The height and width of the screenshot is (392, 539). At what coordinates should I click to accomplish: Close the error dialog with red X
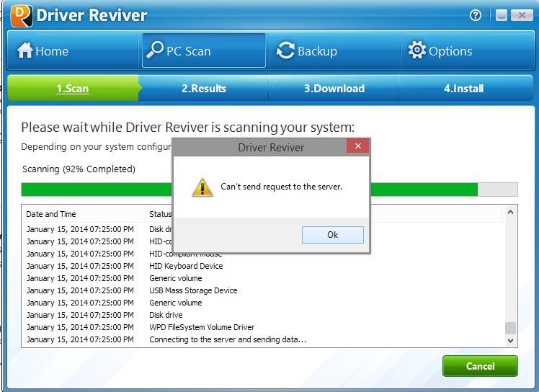358,146
